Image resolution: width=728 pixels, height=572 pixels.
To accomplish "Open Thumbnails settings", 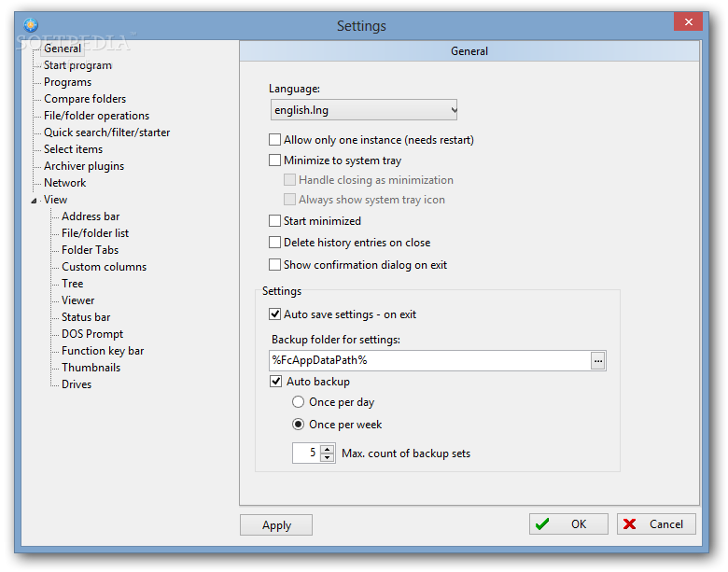I will (x=91, y=368).
